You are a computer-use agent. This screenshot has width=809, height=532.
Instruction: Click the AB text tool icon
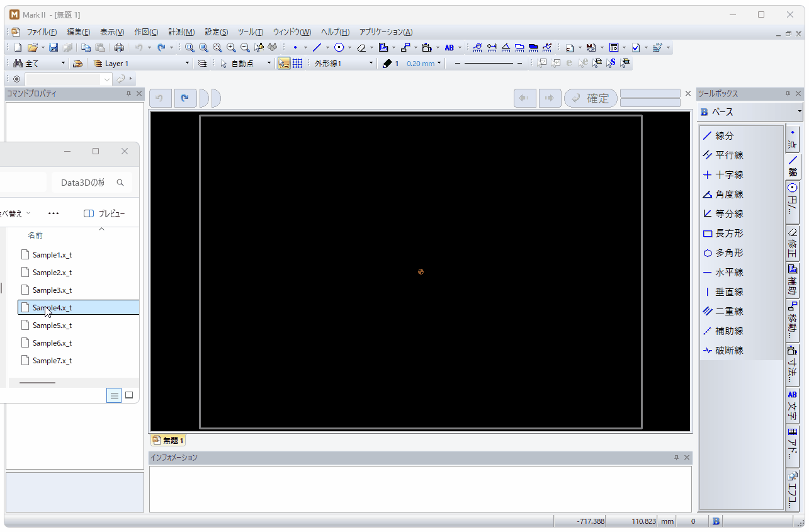coord(449,47)
